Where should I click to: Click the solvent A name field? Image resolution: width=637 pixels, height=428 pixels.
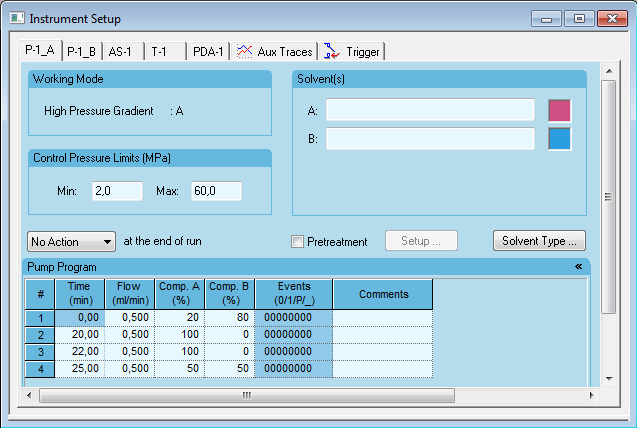click(430, 110)
